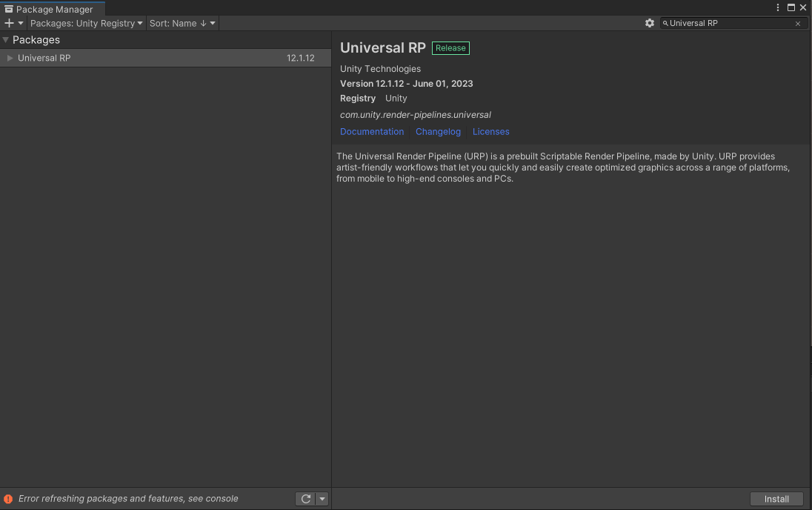Screen dimensions: 812x510
Task: Open the advanced settings gear icon
Action: (x=650, y=23)
